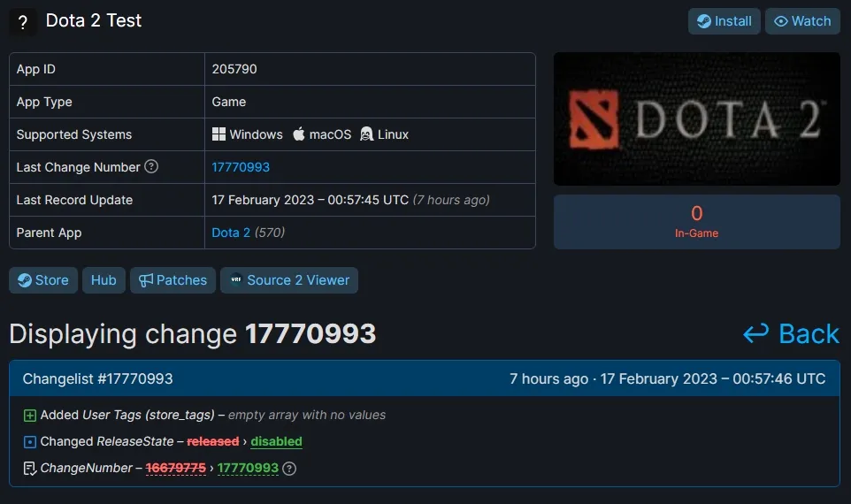Click the help icon beside Last Change Number
The height and width of the screenshot is (504, 851).
tap(151, 166)
